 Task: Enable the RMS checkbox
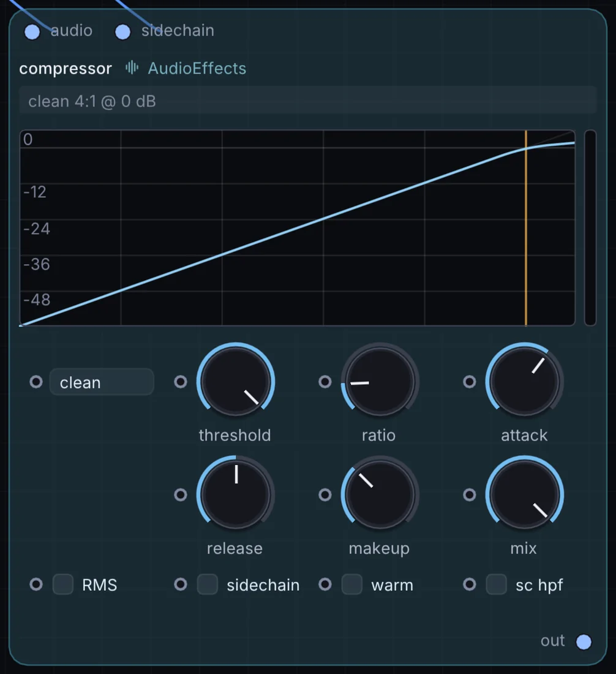point(62,585)
